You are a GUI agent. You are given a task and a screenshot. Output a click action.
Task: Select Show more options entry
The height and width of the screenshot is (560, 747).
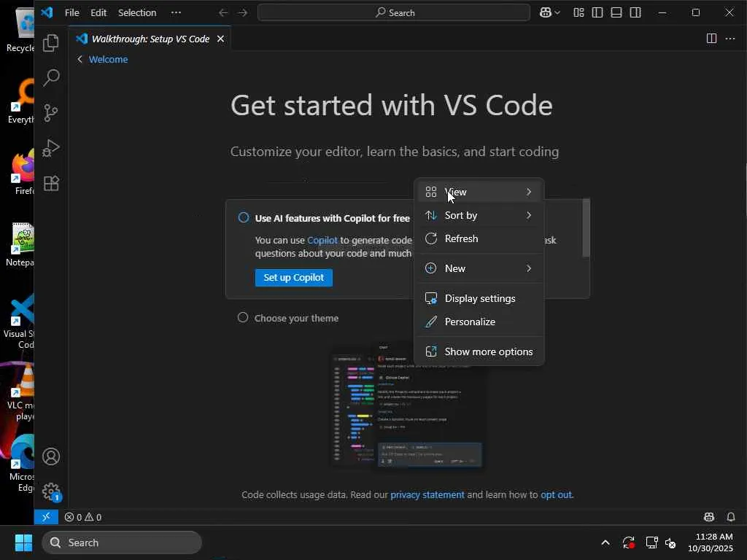pos(479,352)
